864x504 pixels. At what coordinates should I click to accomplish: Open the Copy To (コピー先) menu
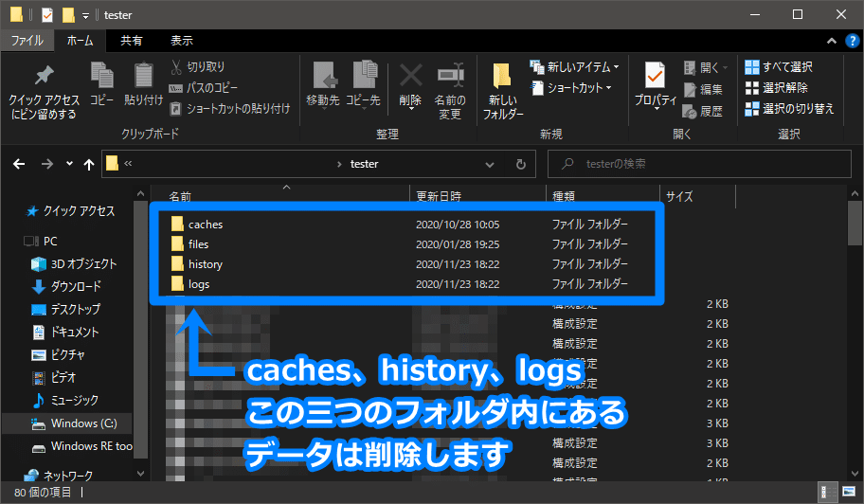click(x=363, y=85)
